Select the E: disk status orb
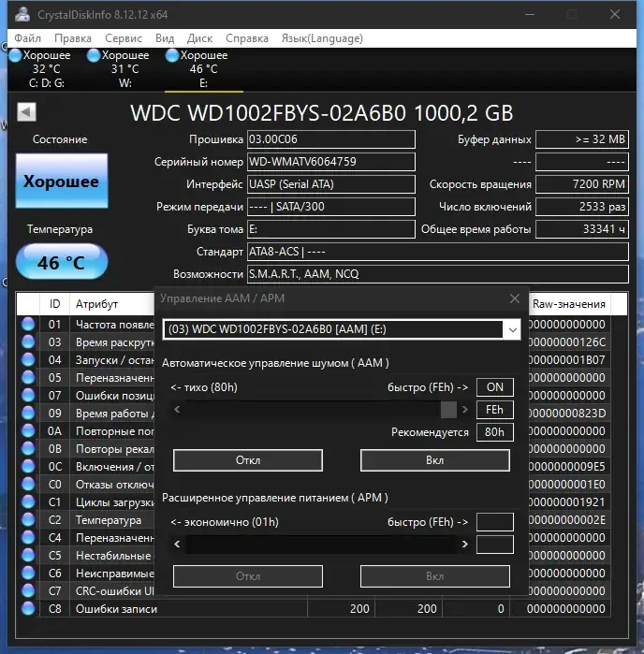The image size is (644, 654). 172,55
